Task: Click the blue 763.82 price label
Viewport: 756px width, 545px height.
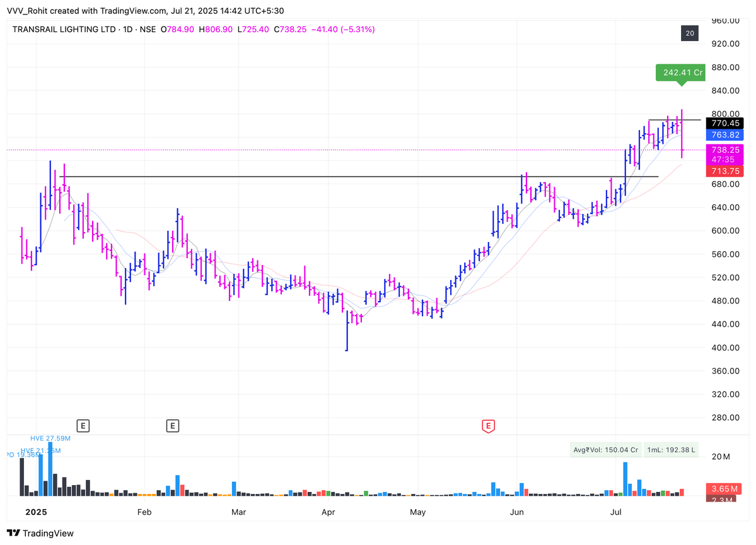Action: point(724,135)
